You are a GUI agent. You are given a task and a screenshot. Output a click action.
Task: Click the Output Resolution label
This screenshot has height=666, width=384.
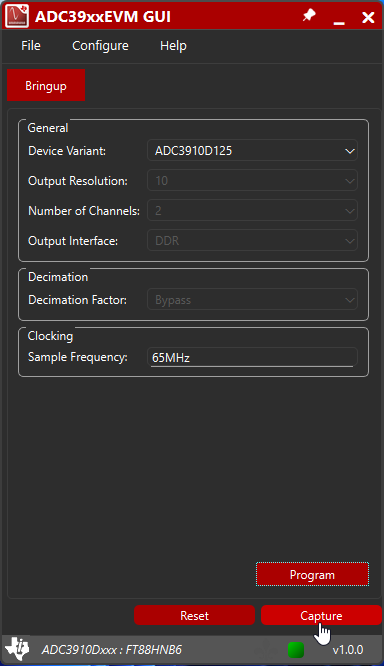coord(78,181)
